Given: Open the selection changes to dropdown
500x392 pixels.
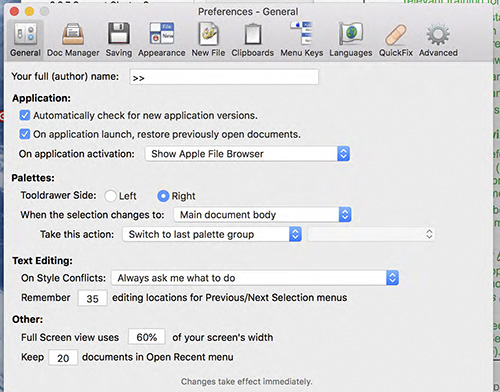Looking at the screenshot, I should coord(262,215).
